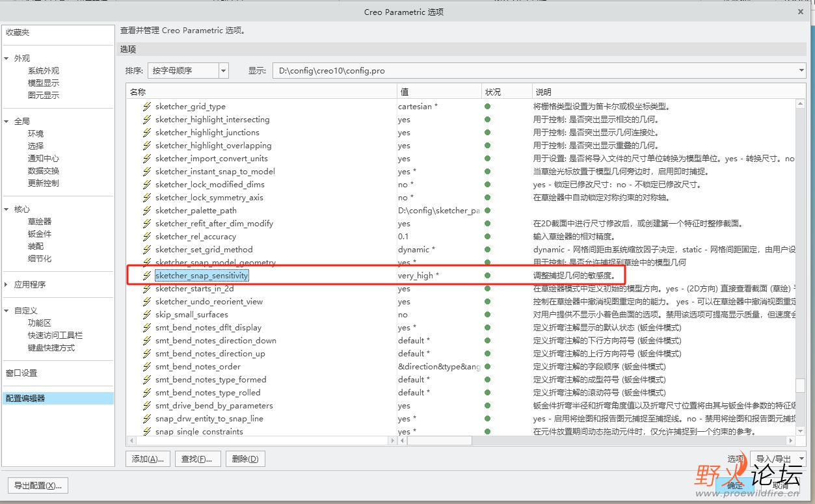Click lightning icon beside sketcher_lock_symmetry_axis
The image size is (815, 504).
[147, 198]
